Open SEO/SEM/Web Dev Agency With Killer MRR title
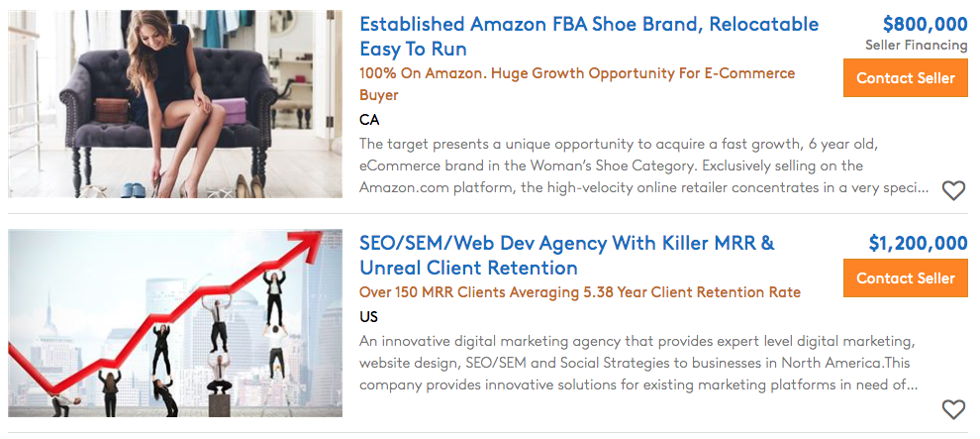This screenshot has height=439, width=980. pos(567,255)
